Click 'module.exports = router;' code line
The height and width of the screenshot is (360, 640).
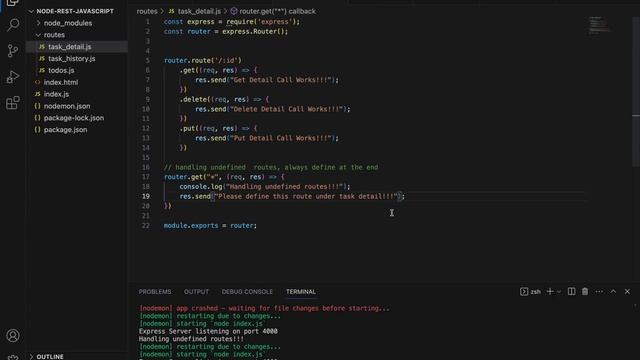210,225
